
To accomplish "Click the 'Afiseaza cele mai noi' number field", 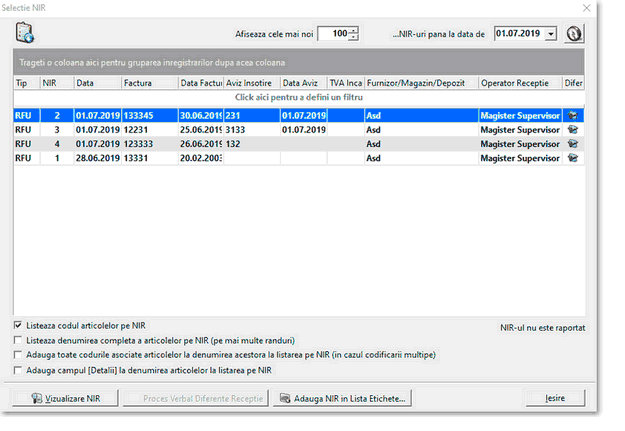I will (x=333, y=33).
